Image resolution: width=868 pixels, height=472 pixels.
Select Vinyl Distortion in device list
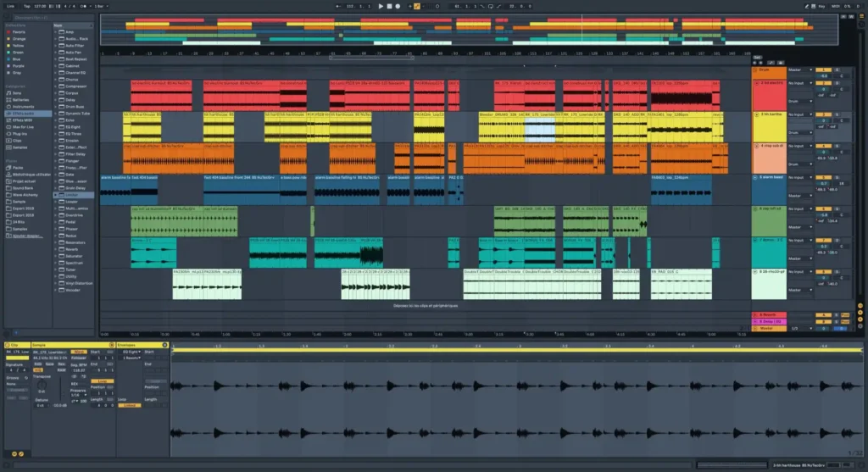79,283
